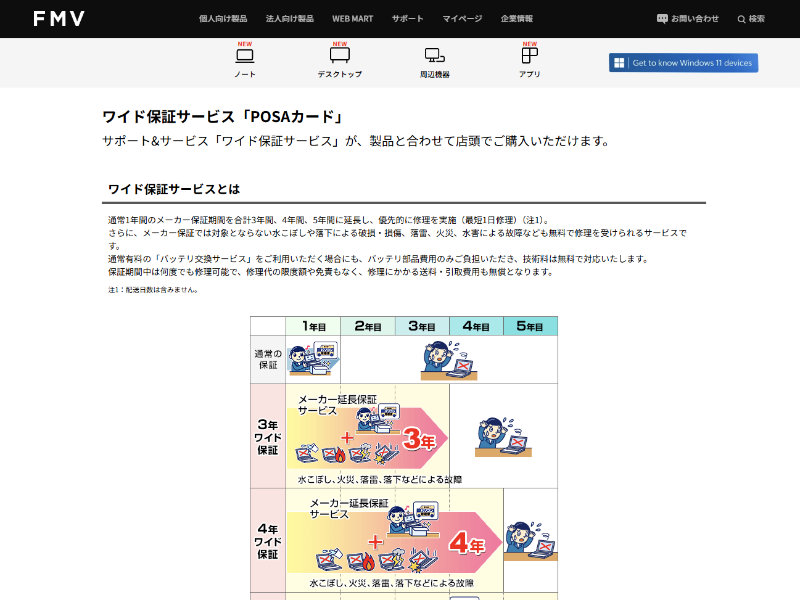Open the ノート laptop category icon
Image resolution: width=800 pixels, height=600 pixels.
(x=244, y=56)
